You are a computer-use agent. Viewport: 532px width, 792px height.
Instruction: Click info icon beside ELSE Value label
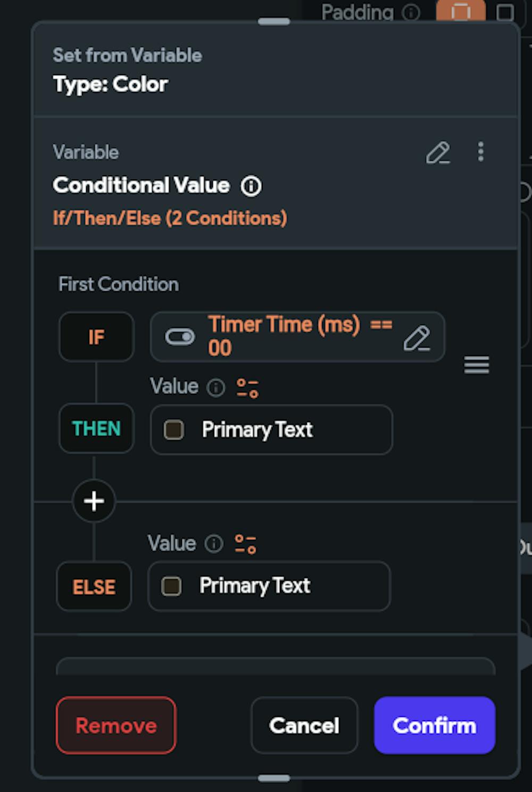[214, 544]
